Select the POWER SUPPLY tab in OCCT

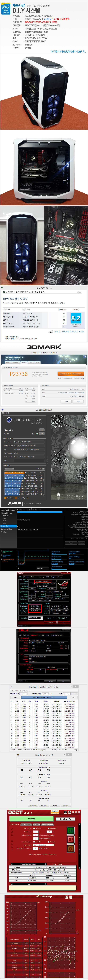(x=47, y=825)
